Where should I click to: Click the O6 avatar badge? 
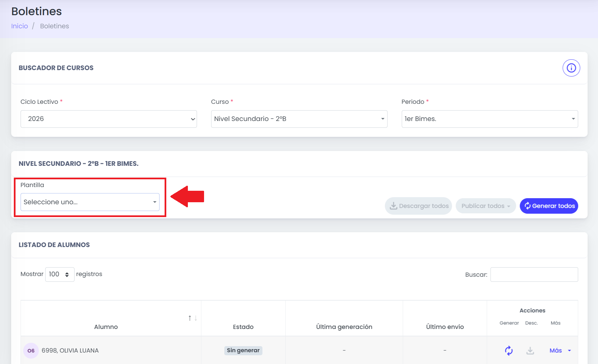tap(31, 351)
